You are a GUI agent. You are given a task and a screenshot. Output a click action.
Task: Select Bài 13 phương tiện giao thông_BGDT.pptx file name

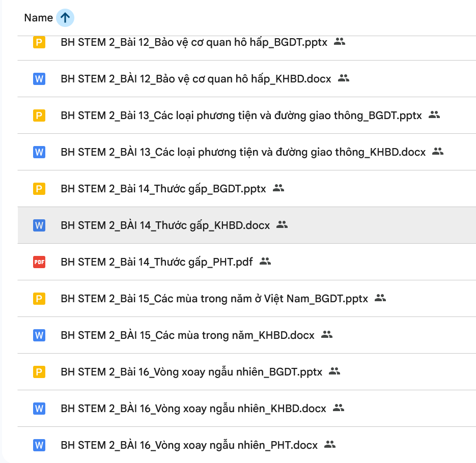(241, 115)
